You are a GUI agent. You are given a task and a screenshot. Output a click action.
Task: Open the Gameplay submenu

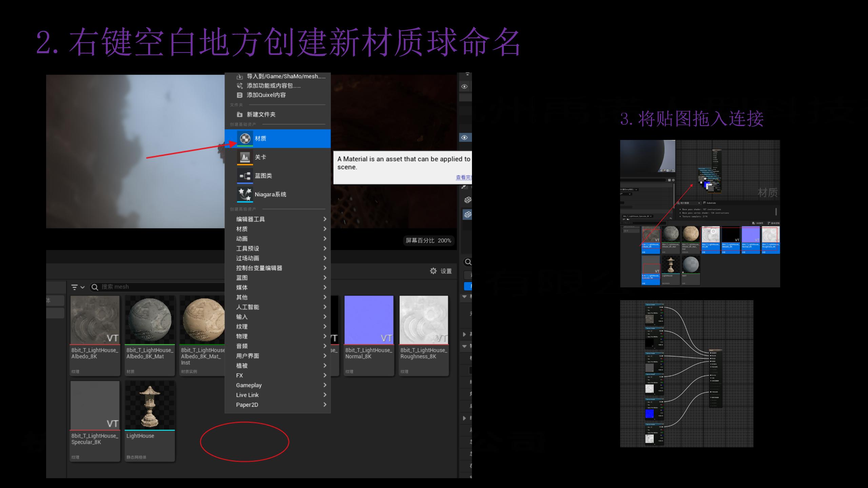point(277,385)
